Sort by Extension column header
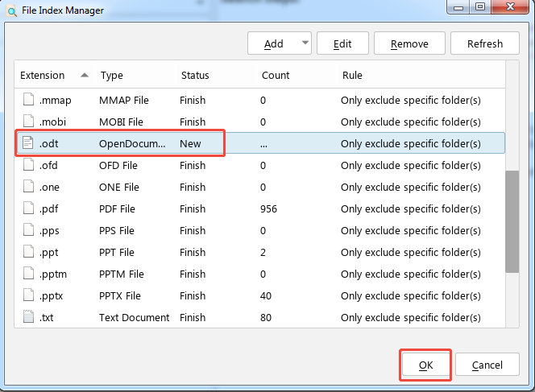535x392 pixels. point(43,75)
